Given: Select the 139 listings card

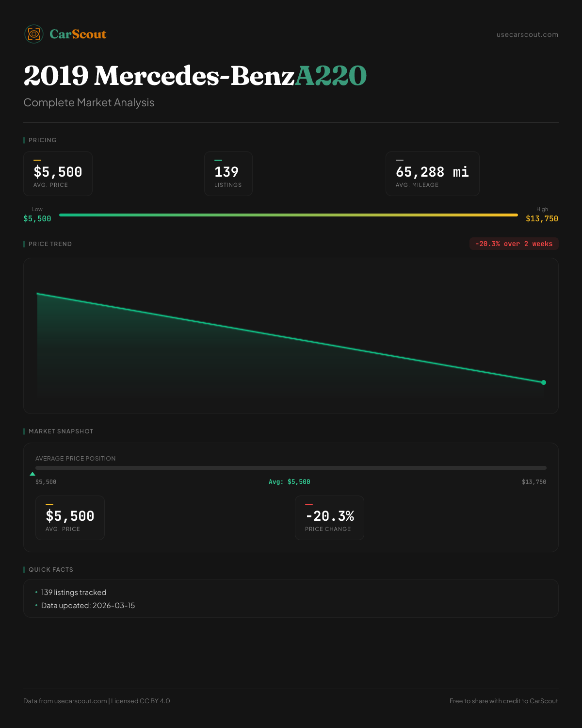Looking at the screenshot, I should click(228, 174).
